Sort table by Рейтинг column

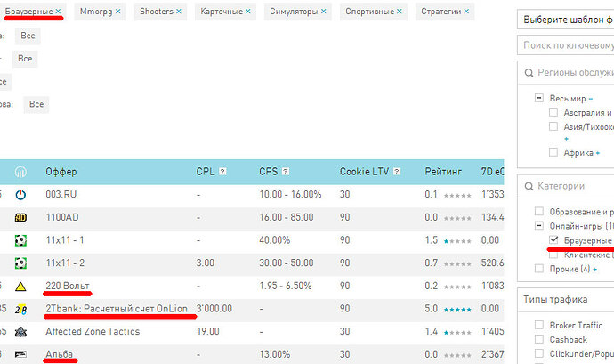coord(443,172)
